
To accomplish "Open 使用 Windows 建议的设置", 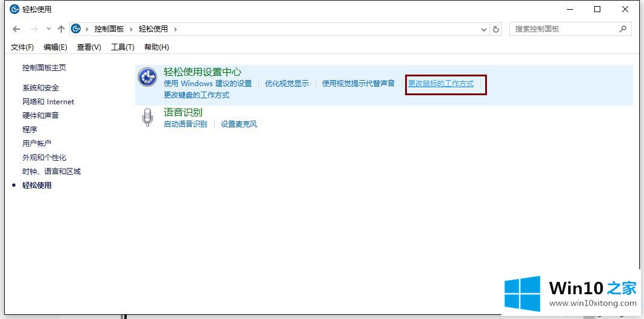I will click(208, 84).
